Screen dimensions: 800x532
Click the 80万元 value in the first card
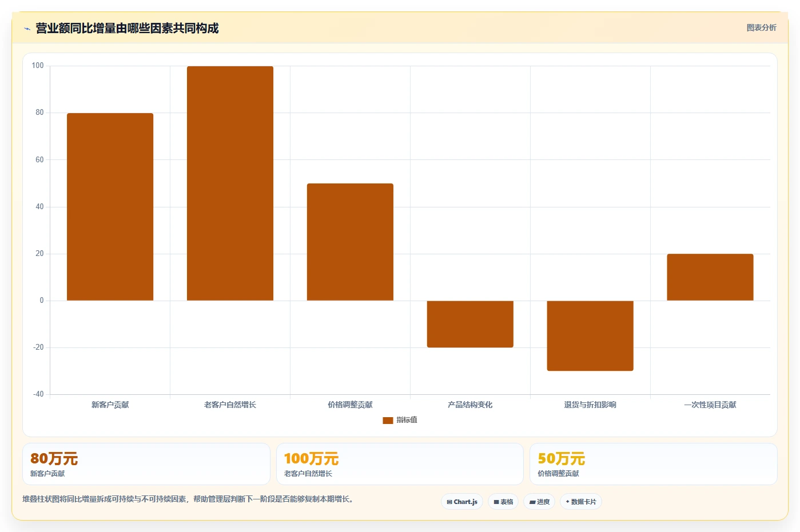click(54, 459)
